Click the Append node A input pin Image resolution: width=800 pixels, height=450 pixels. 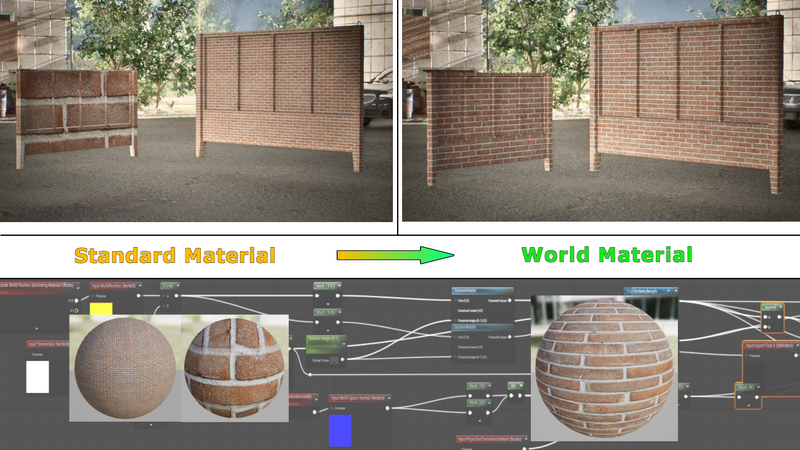765,317
